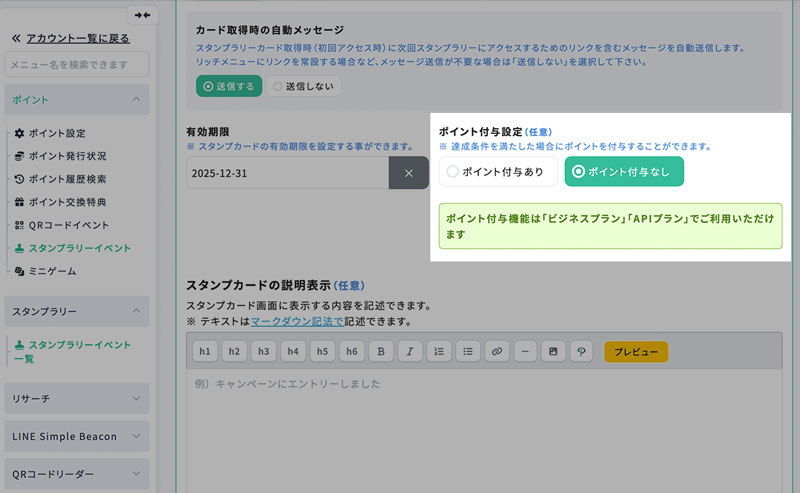Clear the expiration date with the X button
800x493 pixels.
coord(408,173)
